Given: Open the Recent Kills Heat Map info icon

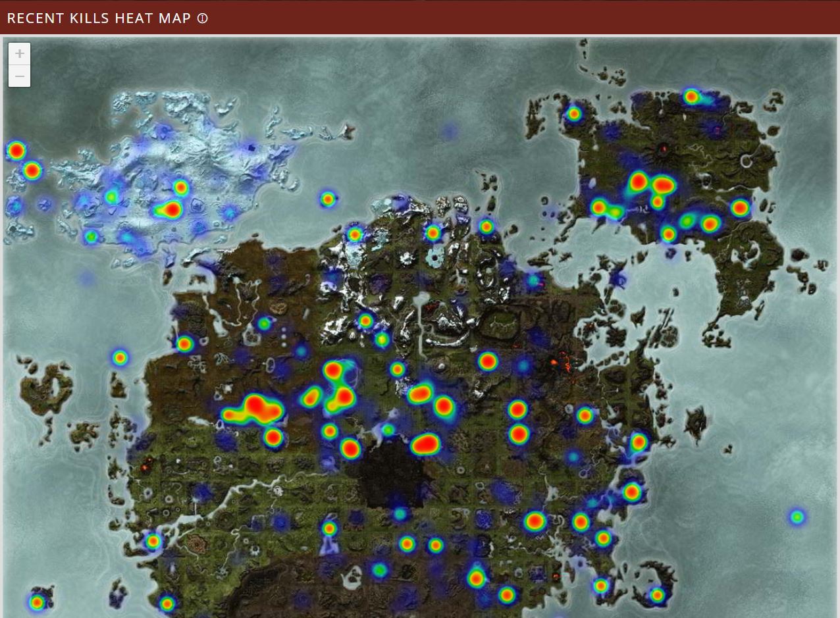Looking at the screenshot, I should point(203,18).
